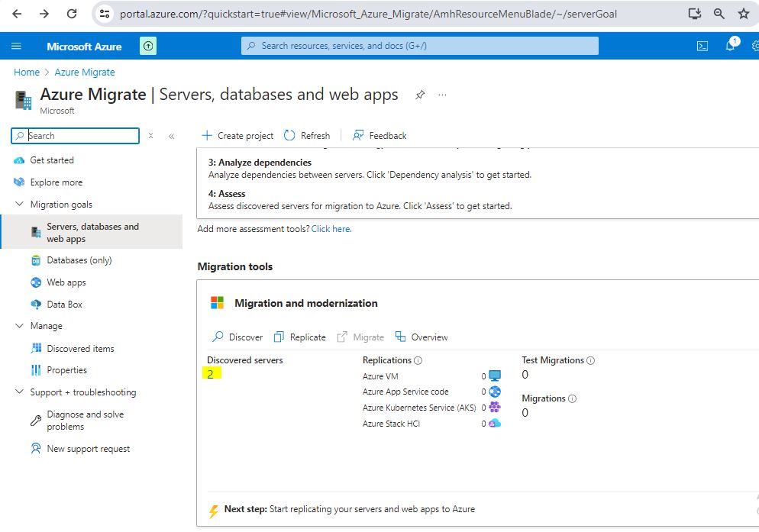The image size is (759, 532).
Task: Open the discovered servers count 2
Action: point(210,374)
